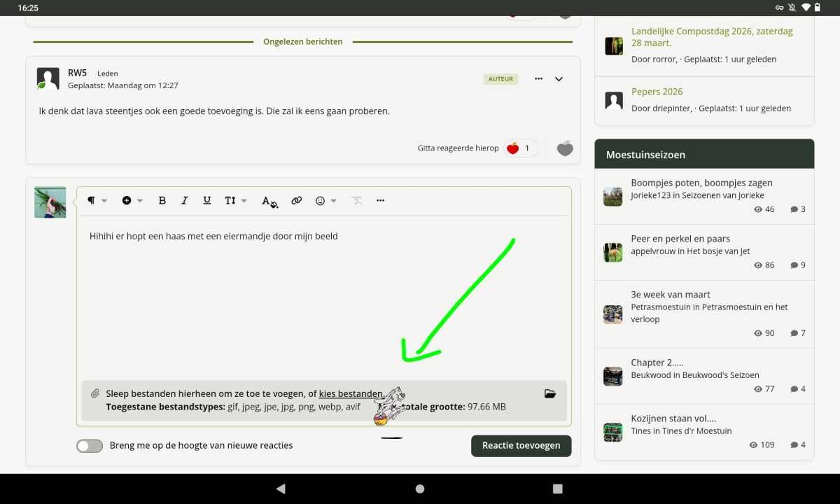The image size is (840, 504).
Task: Open the three-dot menu on RW5's post
Action: click(538, 79)
